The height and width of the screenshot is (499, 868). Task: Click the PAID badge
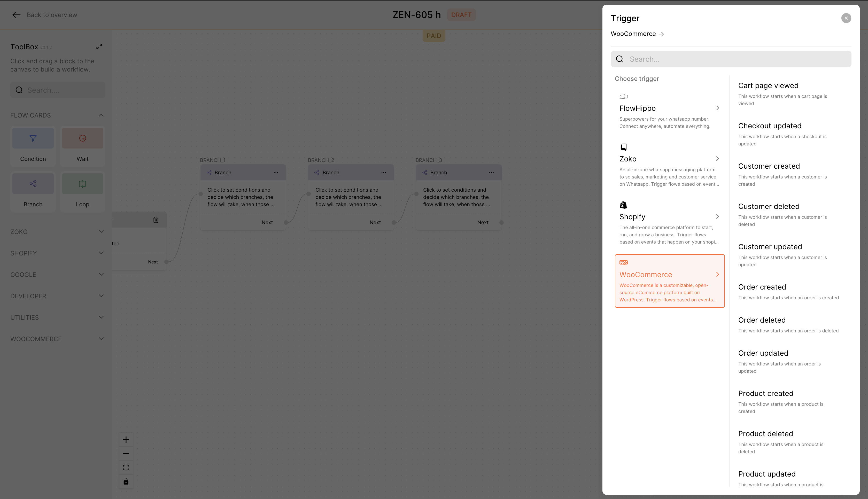coord(434,36)
